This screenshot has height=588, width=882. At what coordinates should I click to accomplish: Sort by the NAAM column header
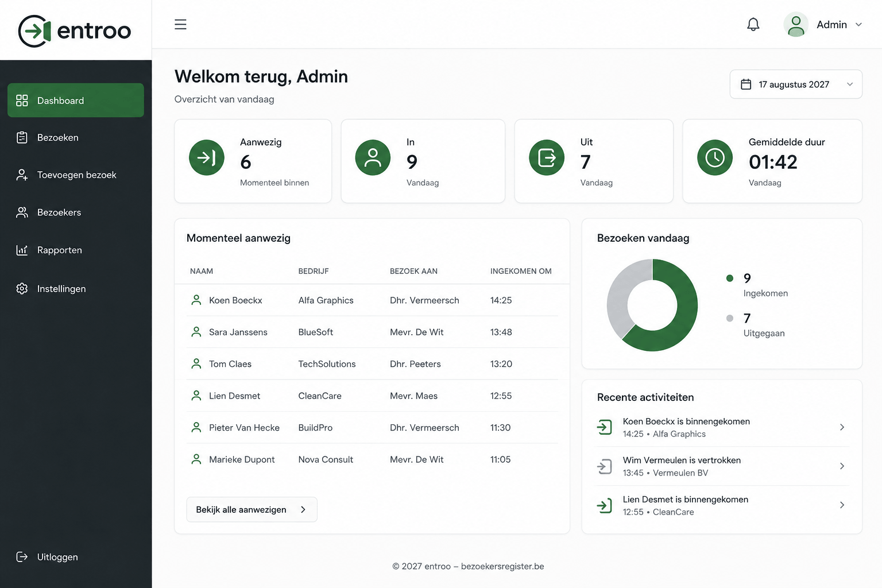(x=202, y=271)
